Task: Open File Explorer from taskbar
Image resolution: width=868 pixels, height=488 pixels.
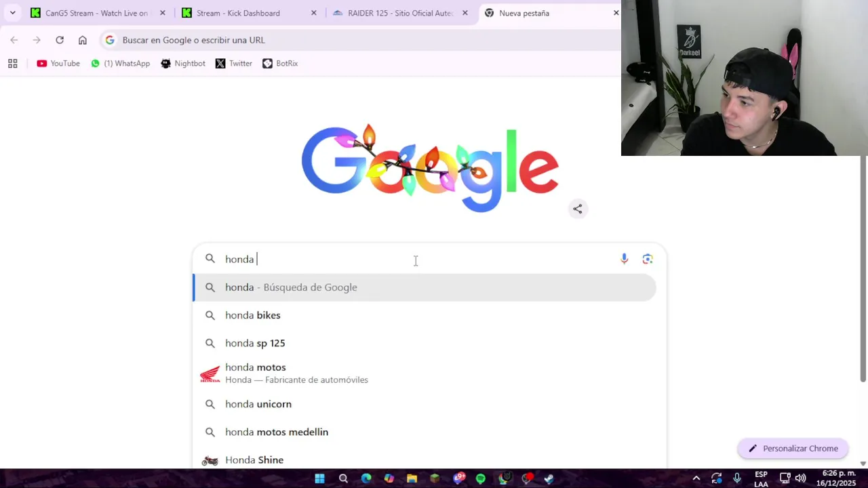Action: click(412, 479)
